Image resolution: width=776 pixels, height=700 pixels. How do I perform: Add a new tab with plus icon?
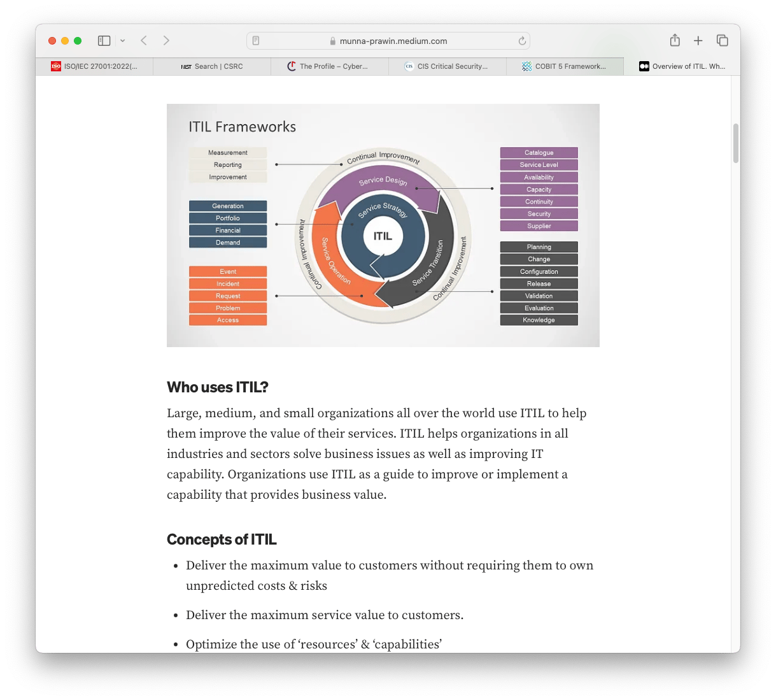[698, 41]
